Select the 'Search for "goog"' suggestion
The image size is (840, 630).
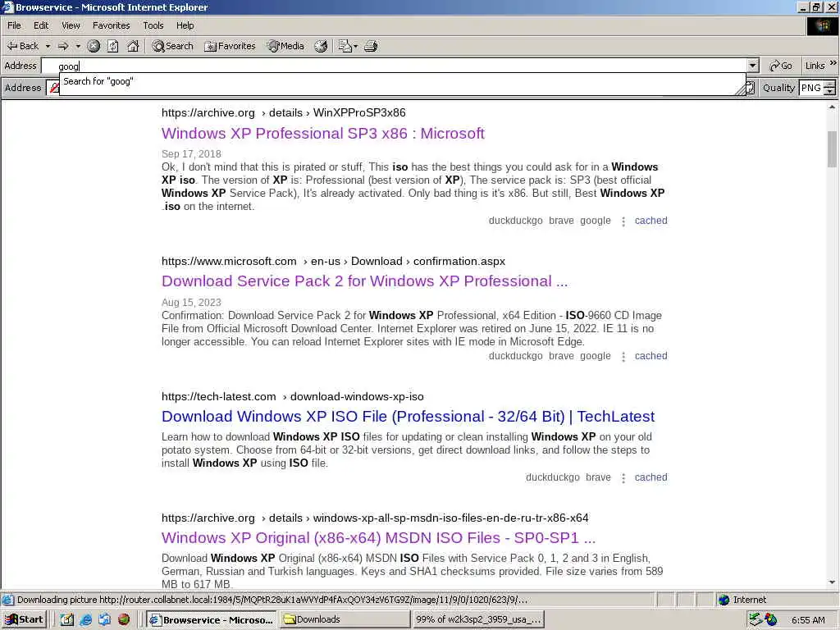coord(402,81)
